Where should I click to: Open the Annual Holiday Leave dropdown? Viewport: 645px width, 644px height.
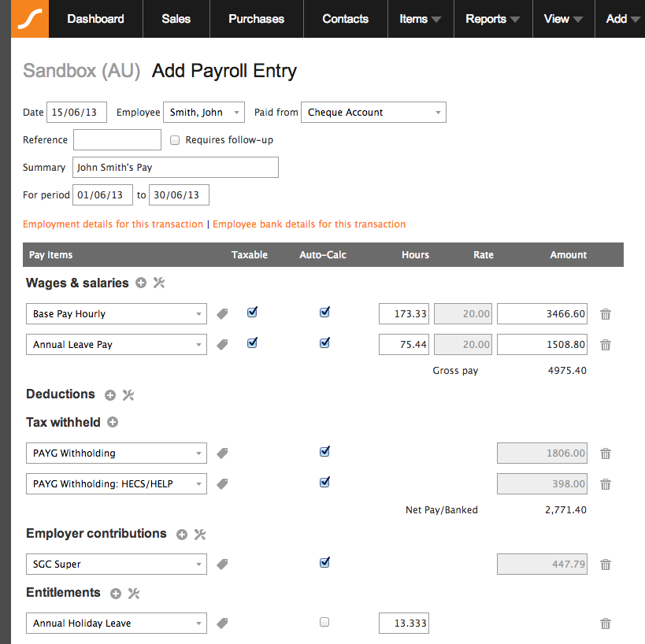click(x=117, y=623)
